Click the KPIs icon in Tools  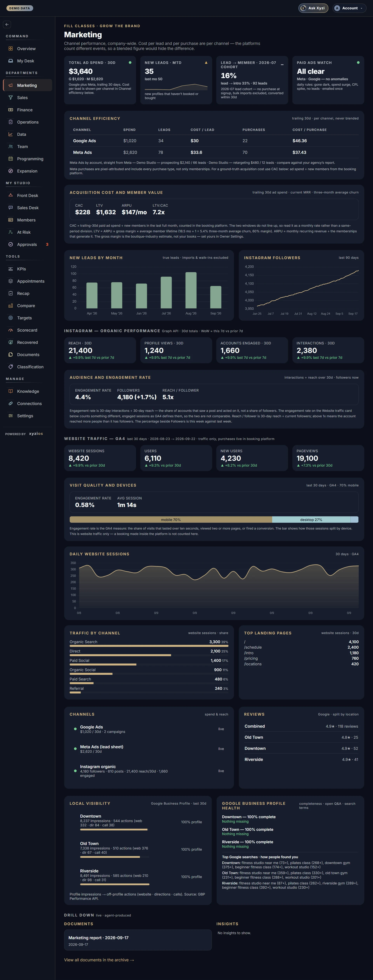(x=11, y=269)
